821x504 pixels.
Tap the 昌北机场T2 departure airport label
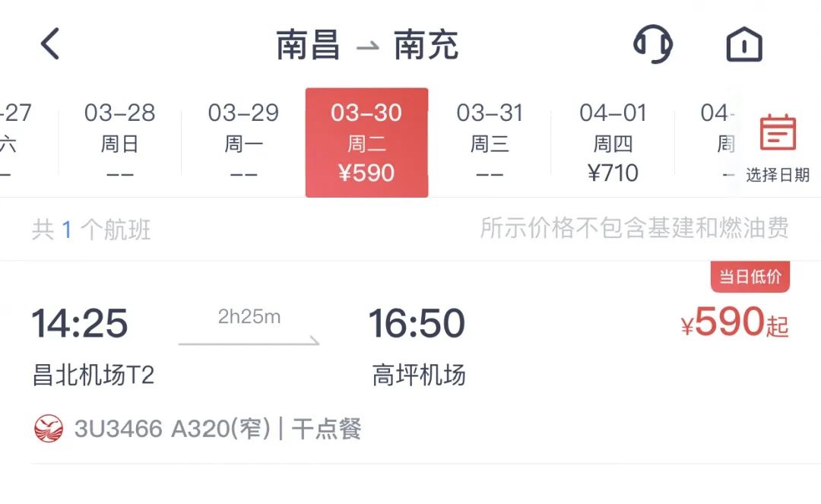(x=94, y=376)
